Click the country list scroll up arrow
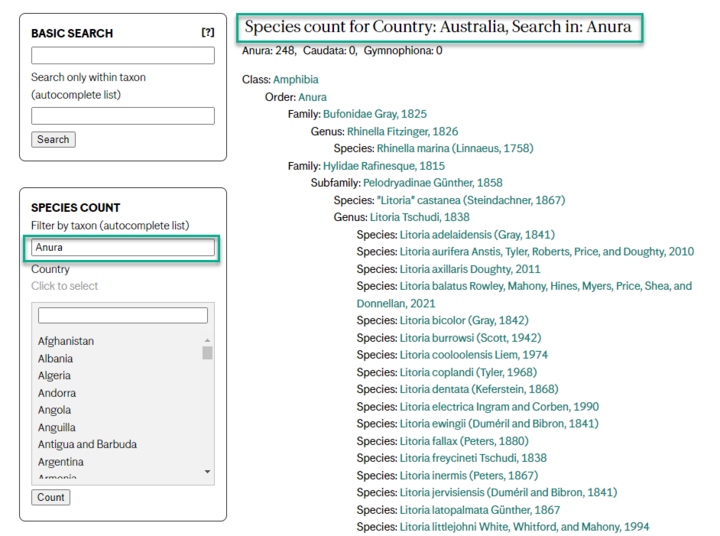Viewport: 720px width, 536px height. click(207, 339)
